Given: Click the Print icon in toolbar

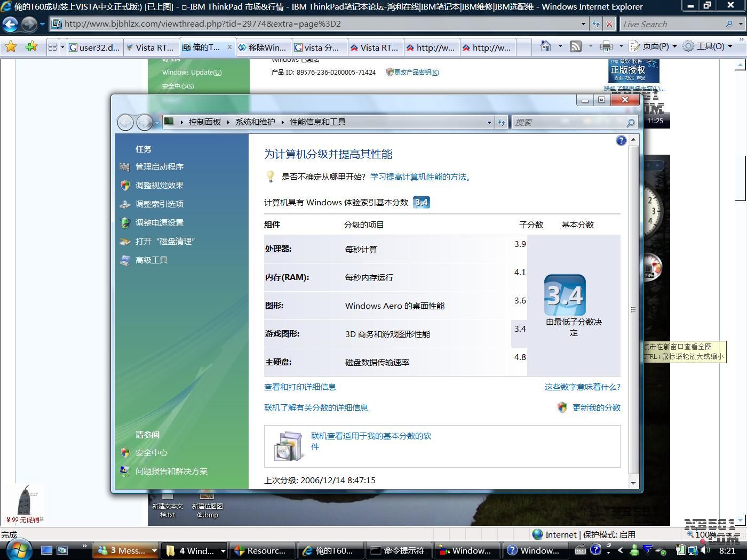Looking at the screenshot, I should point(606,46).
